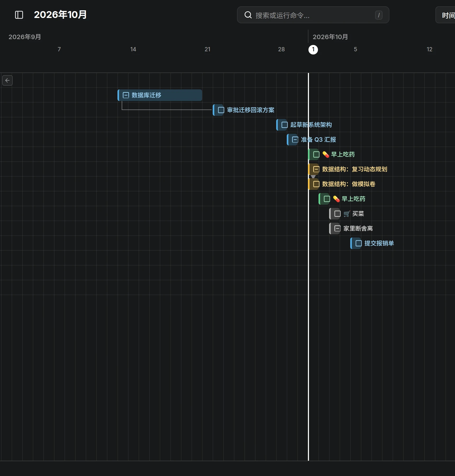Check the first 早上吃药 checkbox

[x=316, y=154]
